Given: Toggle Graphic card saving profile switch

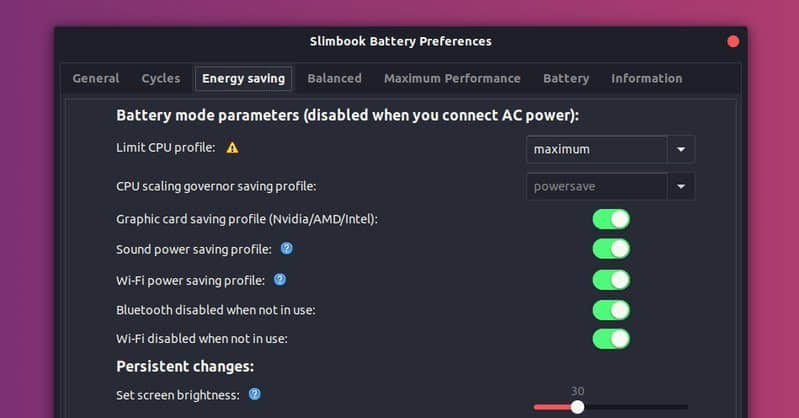Looking at the screenshot, I should point(611,218).
